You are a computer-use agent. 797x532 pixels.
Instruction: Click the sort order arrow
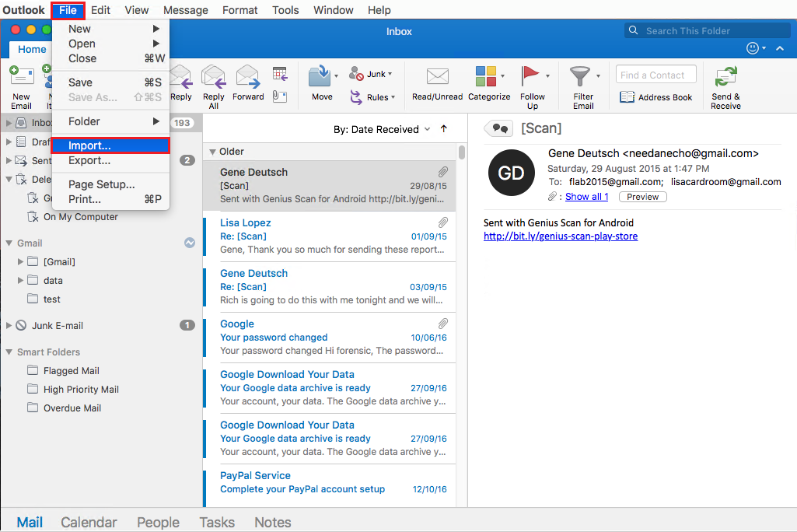coord(444,128)
